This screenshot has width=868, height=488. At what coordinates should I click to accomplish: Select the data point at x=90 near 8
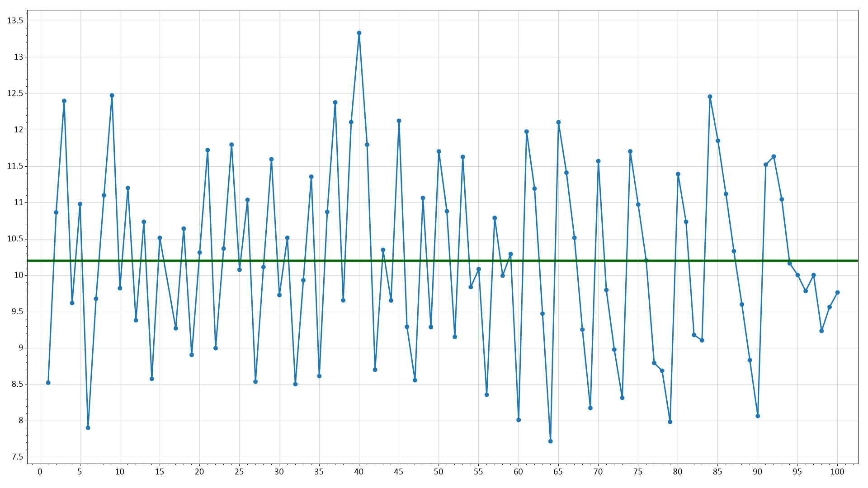758,416
